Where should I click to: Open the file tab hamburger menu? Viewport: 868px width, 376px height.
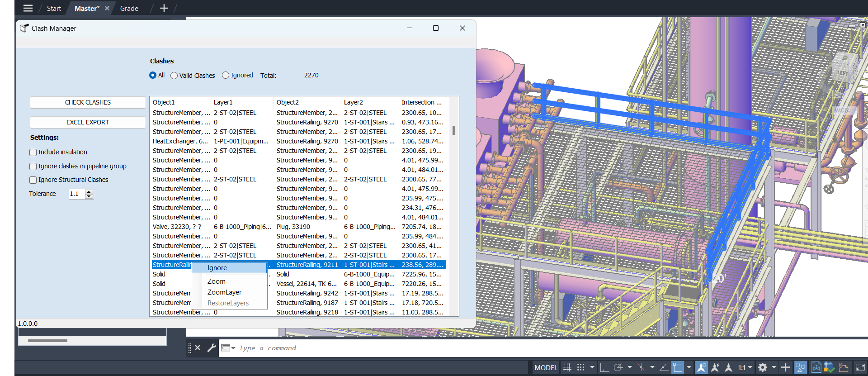(28, 8)
